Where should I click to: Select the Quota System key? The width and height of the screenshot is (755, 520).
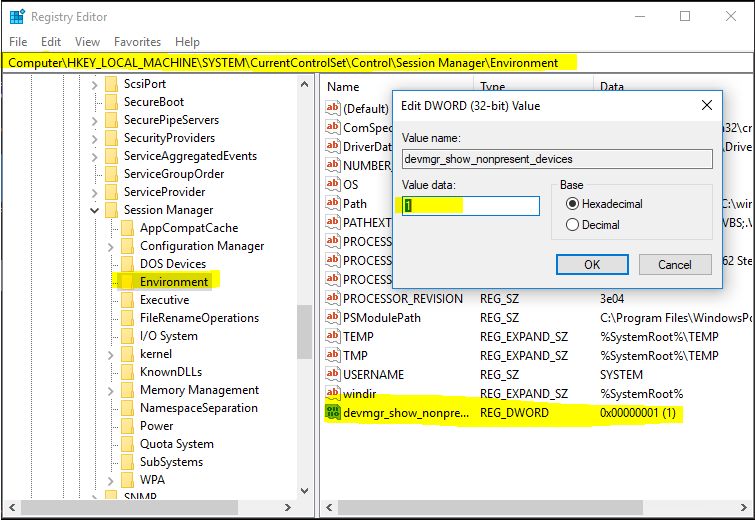(177, 444)
